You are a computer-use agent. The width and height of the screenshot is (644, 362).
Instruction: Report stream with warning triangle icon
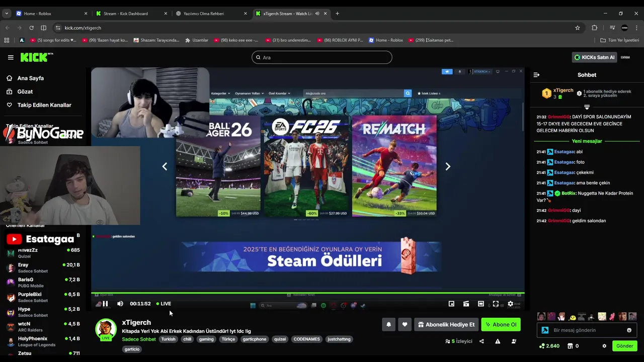pyautogui.click(x=498, y=341)
